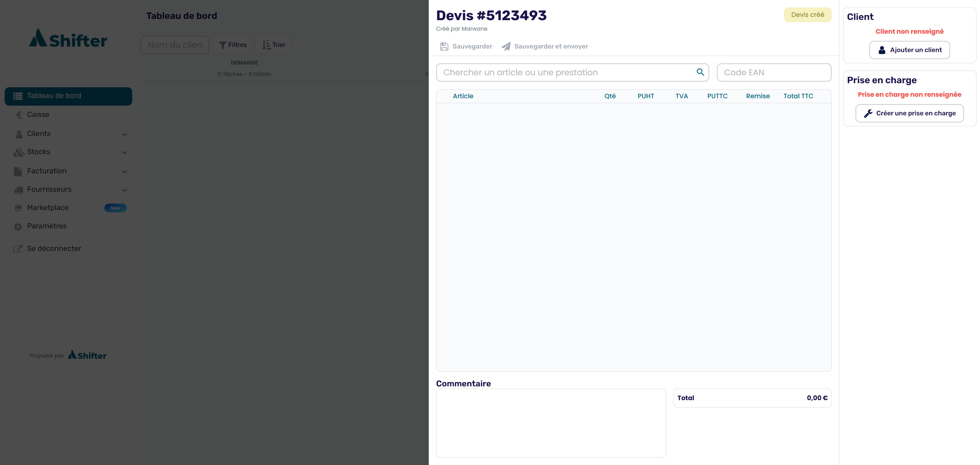Open Tableau de bord menu item
This screenshot has height=465, width=980.
click(x=68, y=96)
